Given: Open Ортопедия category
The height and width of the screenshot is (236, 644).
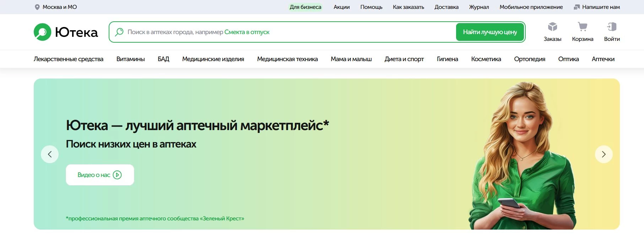Looking at the screenshot, I should click(530, 59).
